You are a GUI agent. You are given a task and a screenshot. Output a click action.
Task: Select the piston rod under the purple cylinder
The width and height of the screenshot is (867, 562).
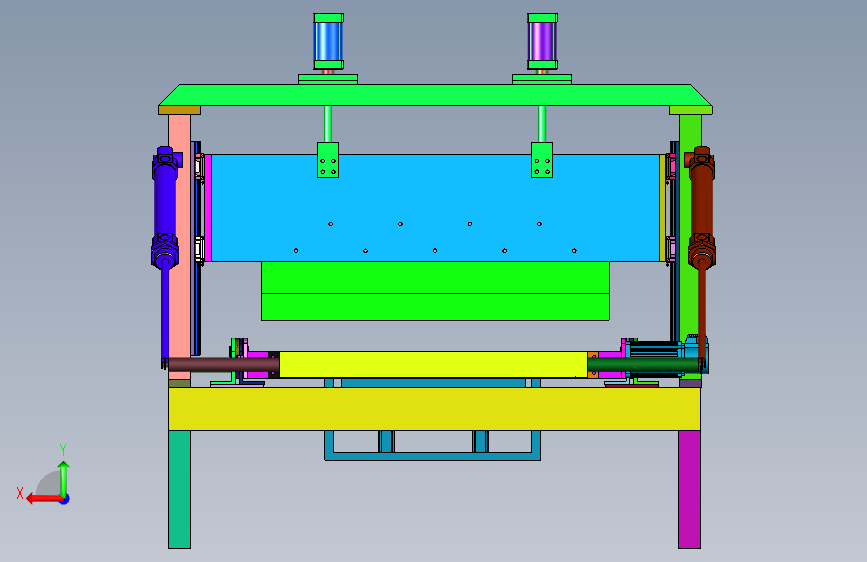[542, 124]
